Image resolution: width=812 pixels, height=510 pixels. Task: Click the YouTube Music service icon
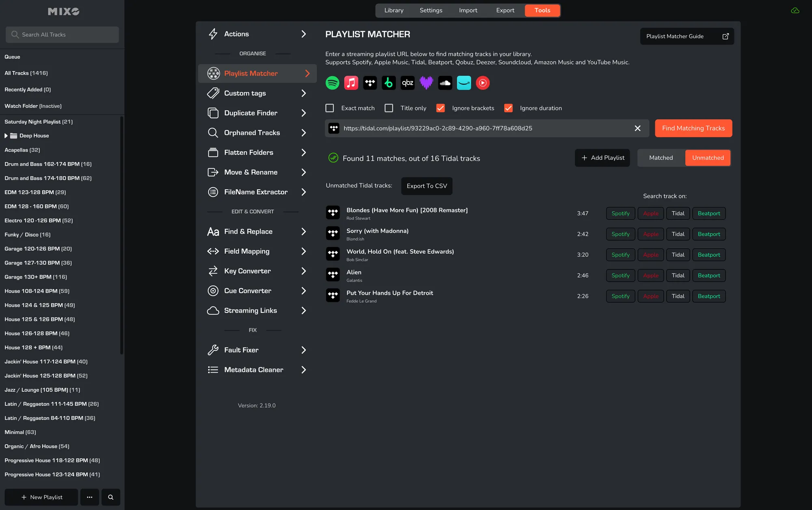click(483, 83)
